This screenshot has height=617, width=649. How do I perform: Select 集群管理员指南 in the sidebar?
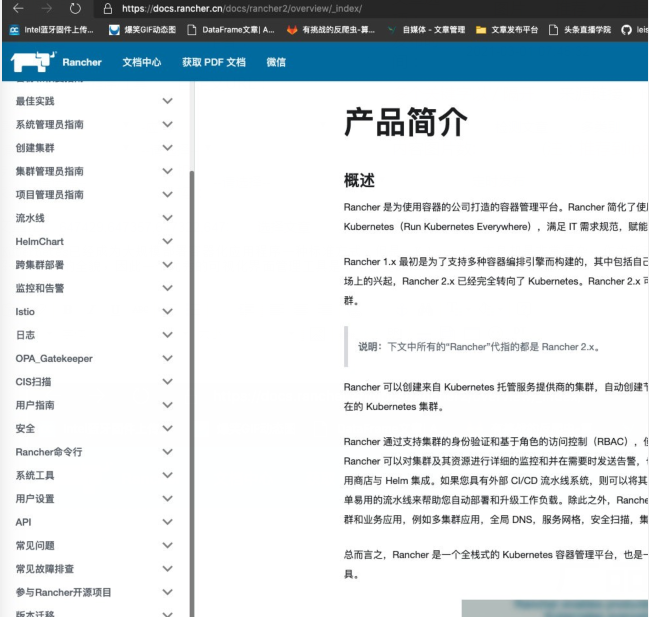point(49,171)
